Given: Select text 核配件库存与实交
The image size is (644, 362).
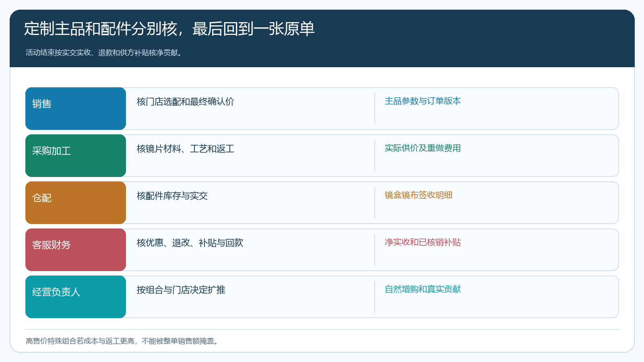Looking at the screenshot, I should [x=172, y=196].
